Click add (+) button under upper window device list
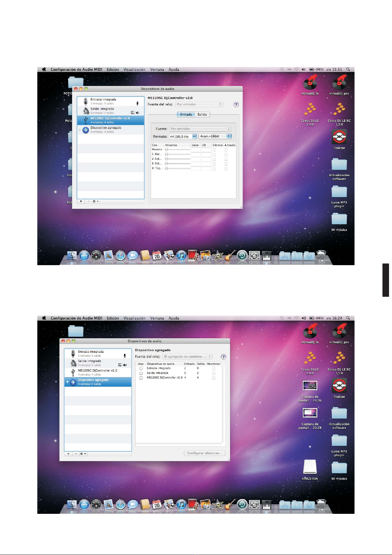The image size is (392, 555). 81,201
